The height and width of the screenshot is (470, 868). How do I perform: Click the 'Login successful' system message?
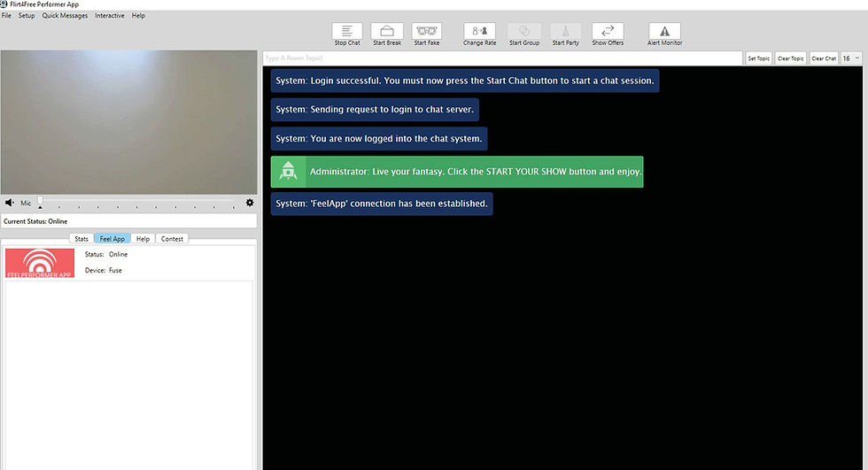point(465,81)
